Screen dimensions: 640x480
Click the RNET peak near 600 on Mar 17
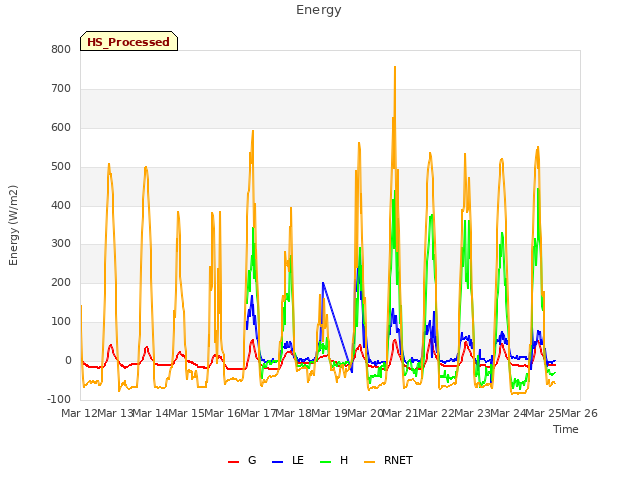(x=253, y=131)
